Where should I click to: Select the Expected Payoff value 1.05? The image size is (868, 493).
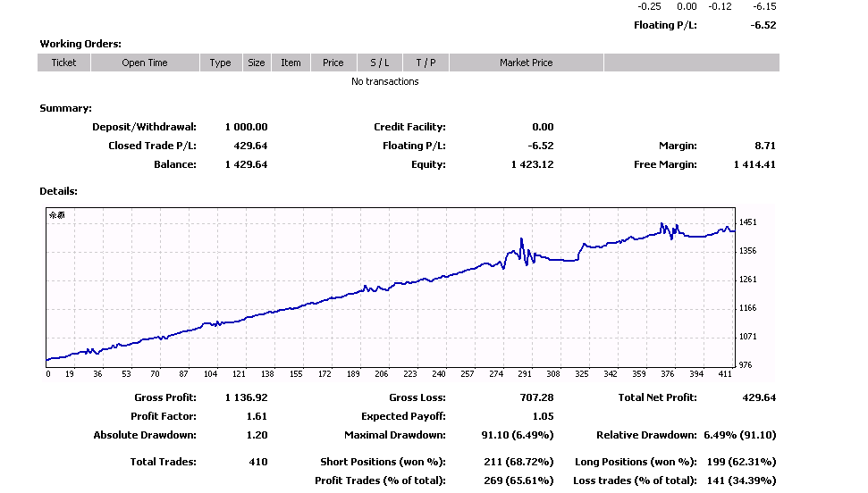click(543, 416)
